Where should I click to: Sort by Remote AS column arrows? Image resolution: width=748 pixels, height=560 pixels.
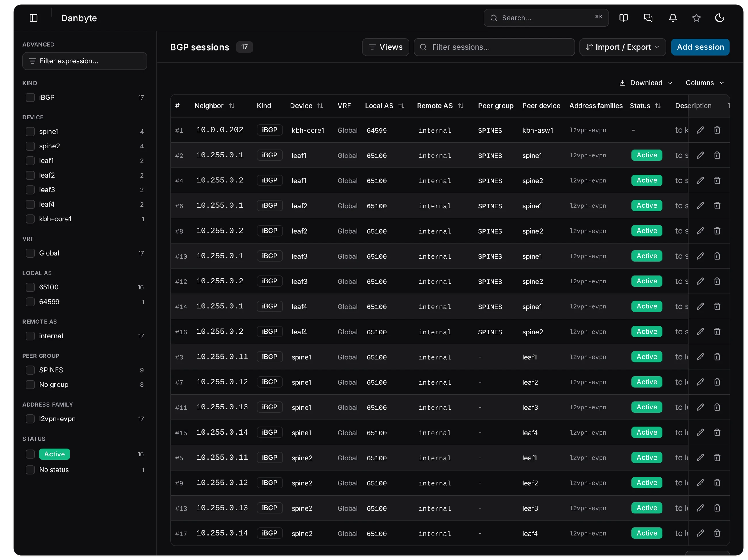tap(461, 106)
